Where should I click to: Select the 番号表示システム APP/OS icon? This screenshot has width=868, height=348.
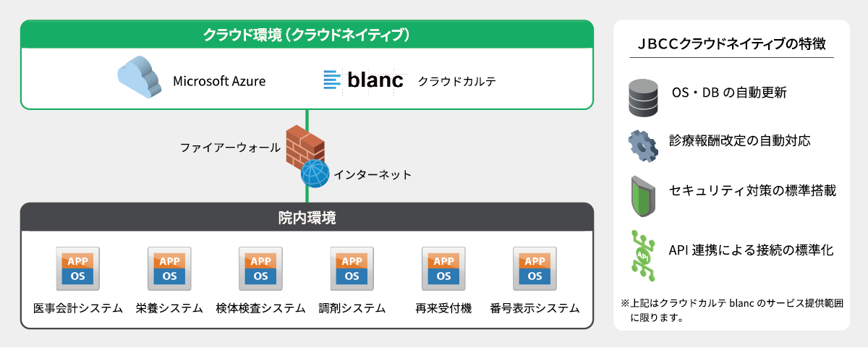coord(535,268)
